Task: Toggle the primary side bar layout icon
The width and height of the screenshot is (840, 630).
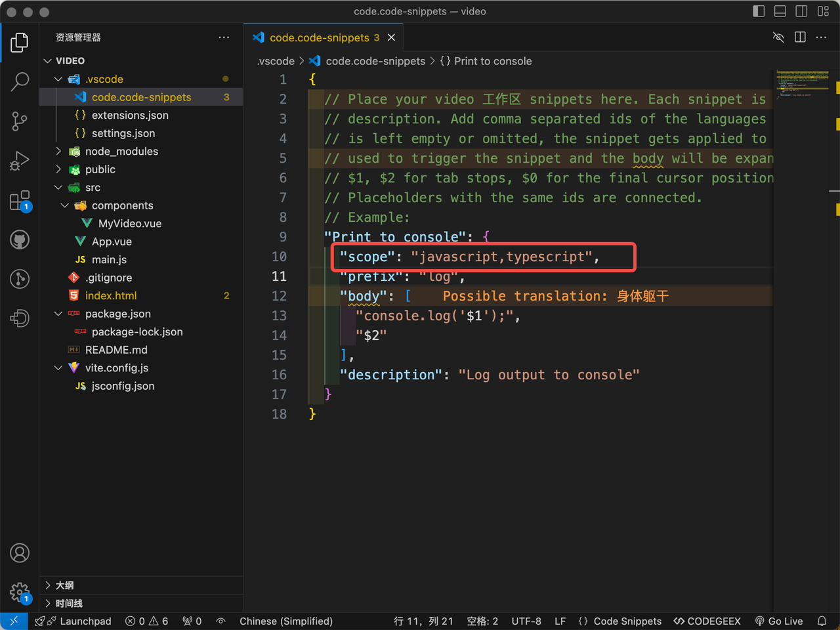Action: click(x=759, y=11)
